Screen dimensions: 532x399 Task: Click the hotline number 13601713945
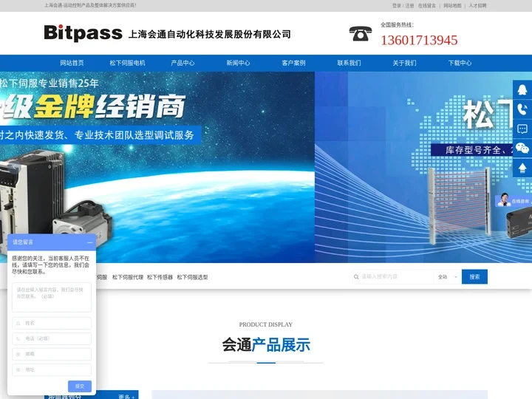point(419,41)
